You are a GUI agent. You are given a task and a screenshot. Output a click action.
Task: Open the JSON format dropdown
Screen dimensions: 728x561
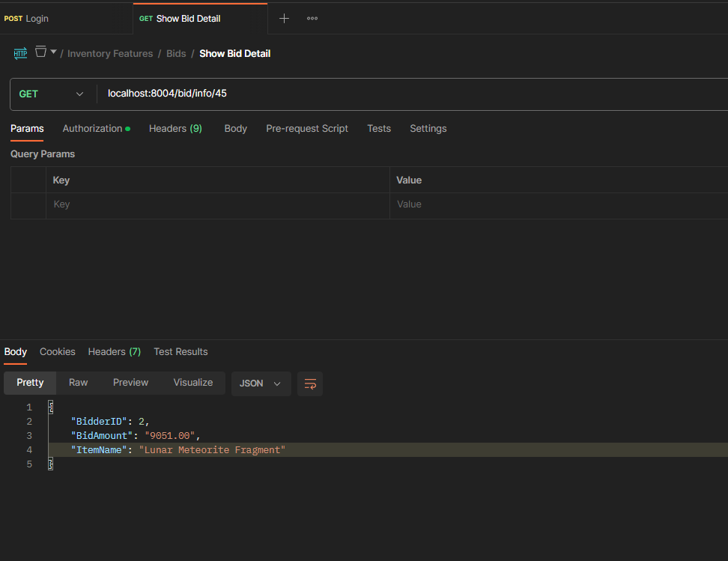tap(261, 383)
